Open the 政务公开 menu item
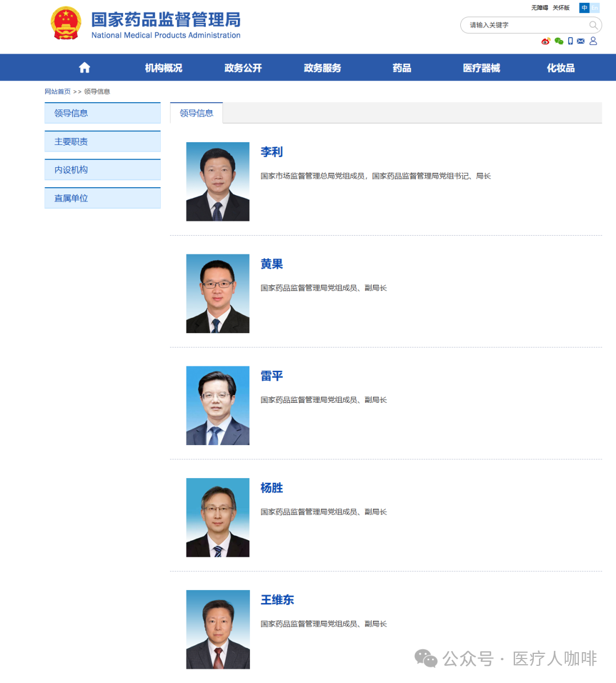This screenshot has width=616, height=683. pyautogui.click(x=242, y=67)
